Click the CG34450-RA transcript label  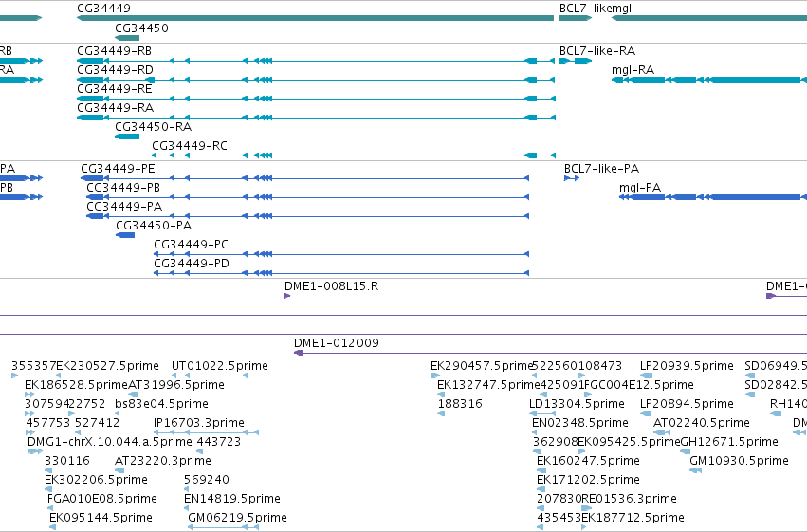click(x=153, y=126)
